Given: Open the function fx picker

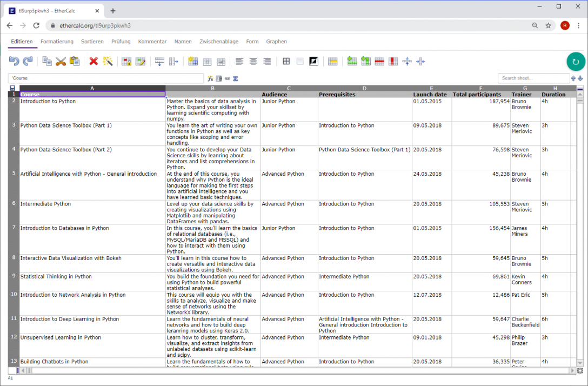Looking at the screenshot, I should coord(210,78).
